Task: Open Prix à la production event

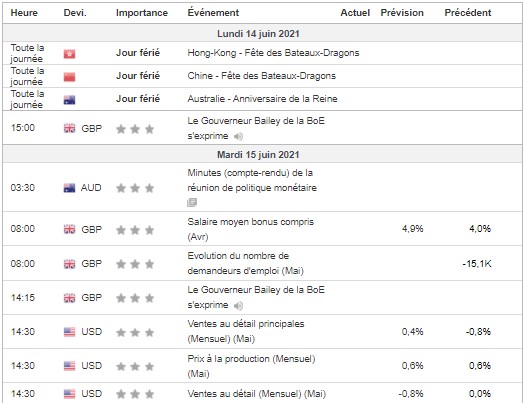Action: pos(251,366)
